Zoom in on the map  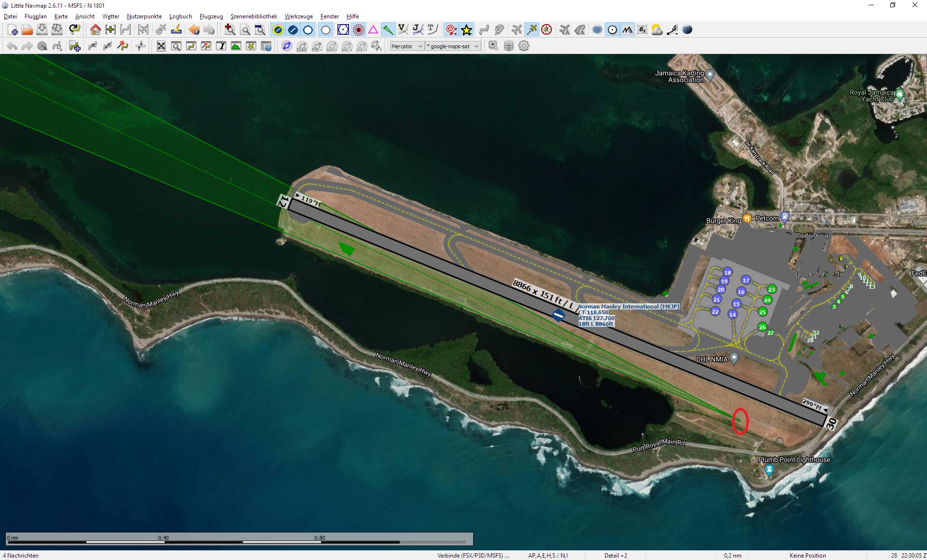coord(230,29)
